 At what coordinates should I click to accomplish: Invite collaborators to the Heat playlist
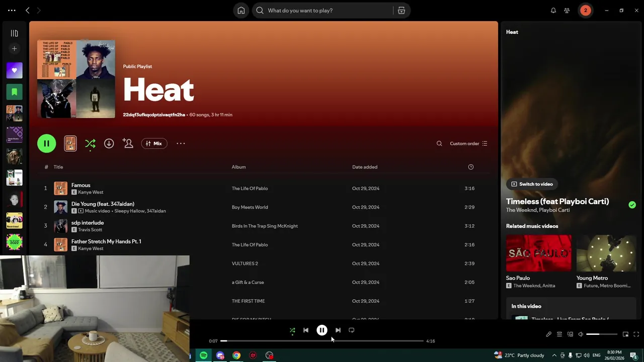[128, 144]
